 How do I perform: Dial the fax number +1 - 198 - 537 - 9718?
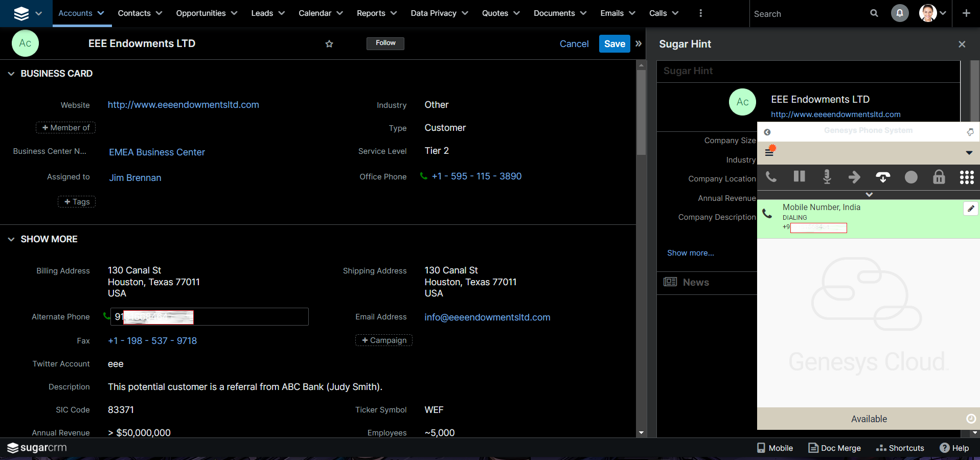[x=152, y=341]
